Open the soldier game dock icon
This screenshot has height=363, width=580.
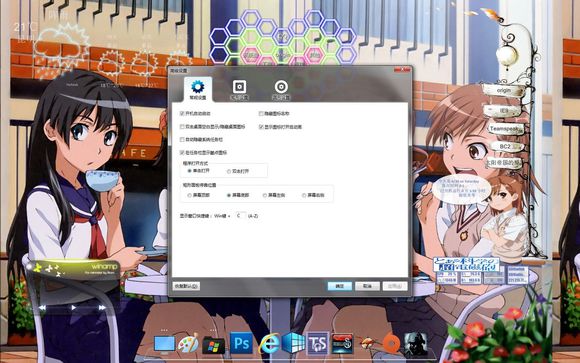point(415,344)
